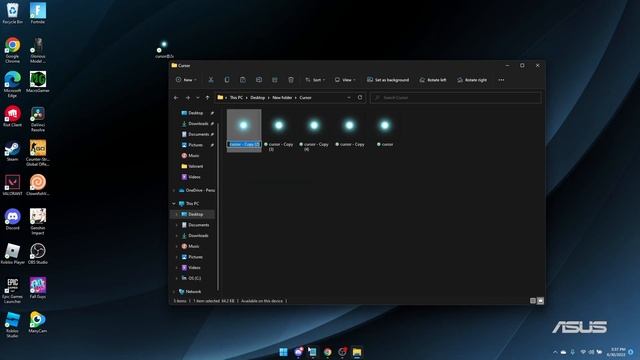The image size is (640, 360).
Task: Open pinned Music in Quick access
Action: pos(193,156)
